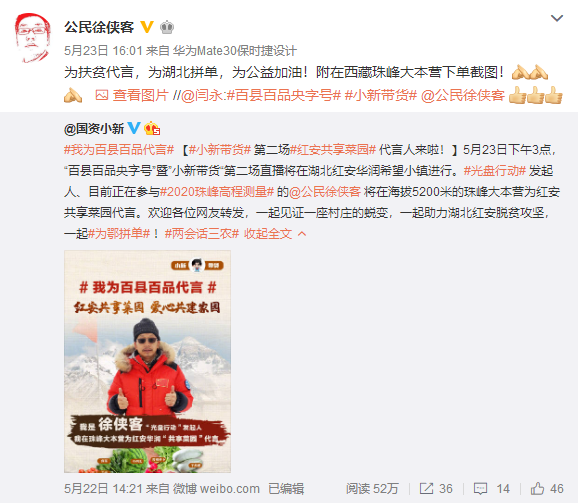Click the 公民徐侠客 profile avatar
The image size is (578, 503).
[x=32, y=38]
